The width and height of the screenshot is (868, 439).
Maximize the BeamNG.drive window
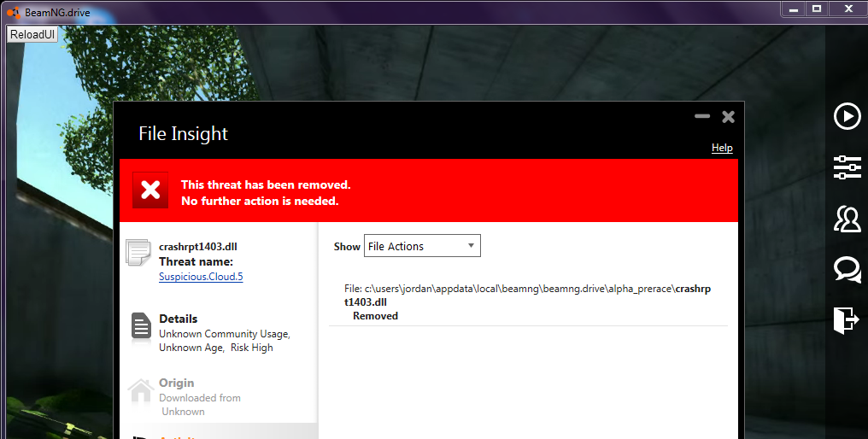point(817,9)
